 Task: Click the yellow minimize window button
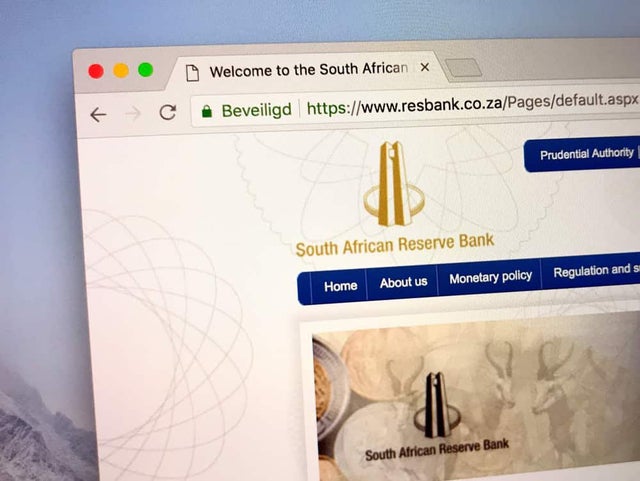click(121, 70)
